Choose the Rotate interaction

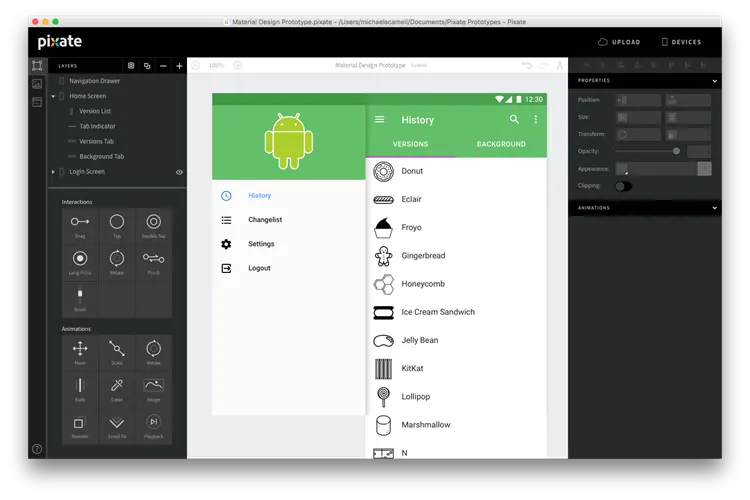117,258
